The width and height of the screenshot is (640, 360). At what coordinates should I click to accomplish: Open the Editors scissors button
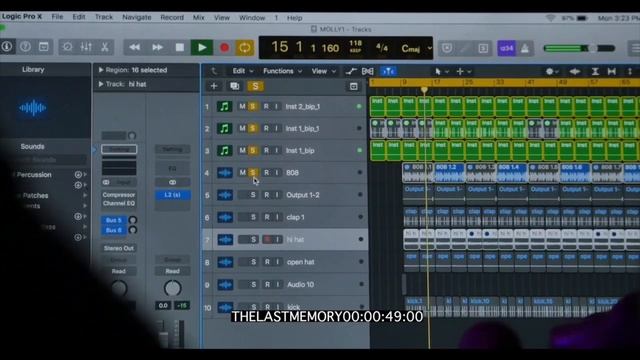point(105,47)
